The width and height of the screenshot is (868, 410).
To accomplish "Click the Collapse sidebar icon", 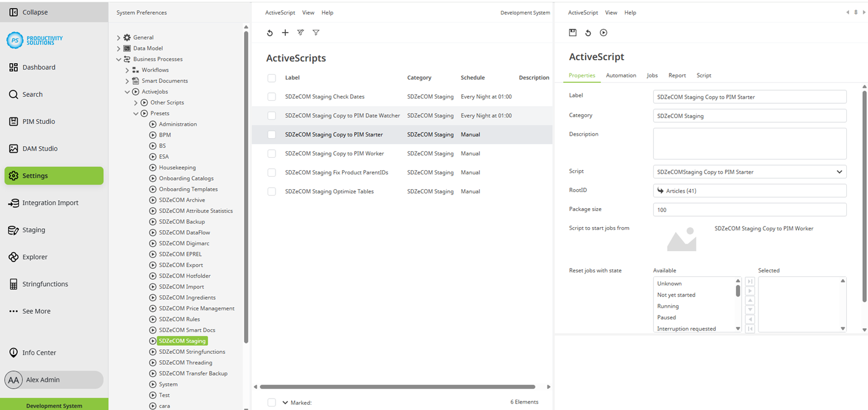I will point(14,12).
